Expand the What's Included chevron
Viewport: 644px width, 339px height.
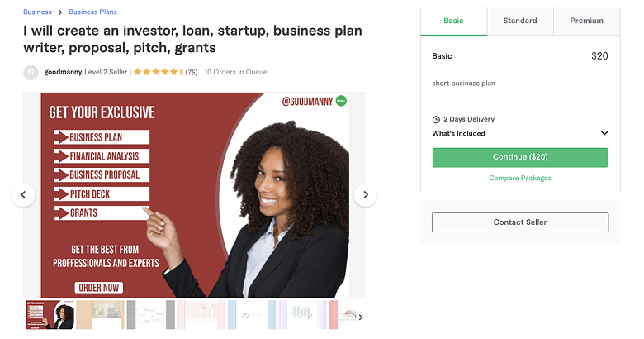pos(604,133)
